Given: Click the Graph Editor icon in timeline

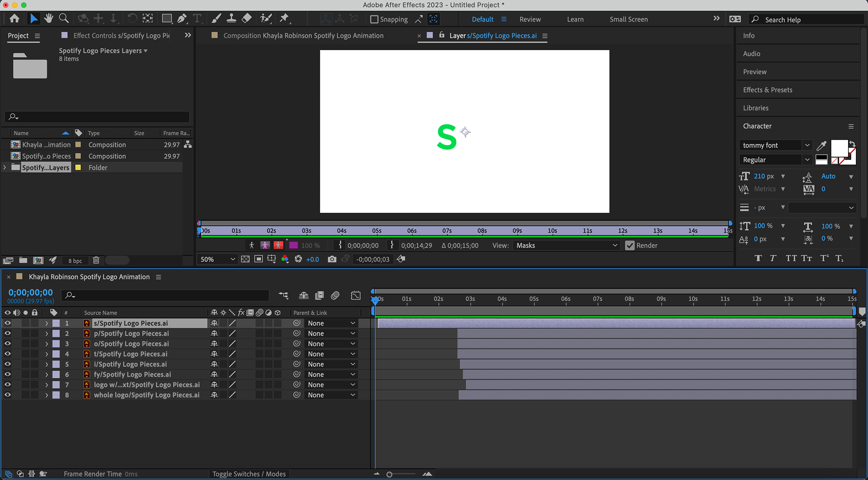Looking at the screenshot, I should tap(356, 295).
